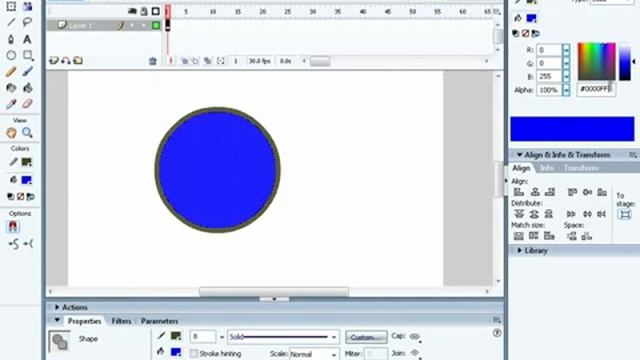Open the stroke color swatch in Properties
640x360 pixels.
click(176, 336)
